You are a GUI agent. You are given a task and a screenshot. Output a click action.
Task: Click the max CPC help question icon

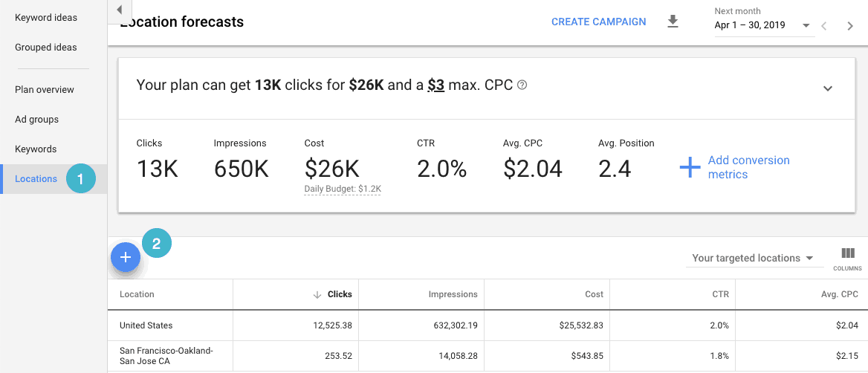(x=522, y=85)
